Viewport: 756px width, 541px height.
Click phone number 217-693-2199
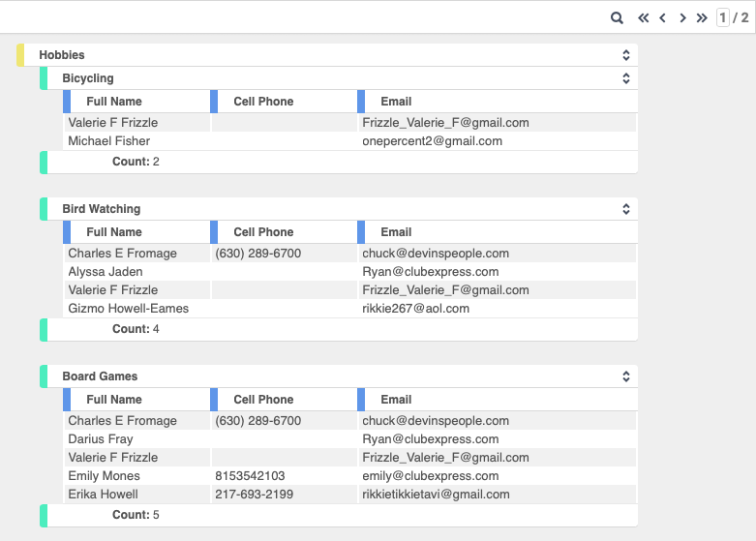tap(254, 494)
